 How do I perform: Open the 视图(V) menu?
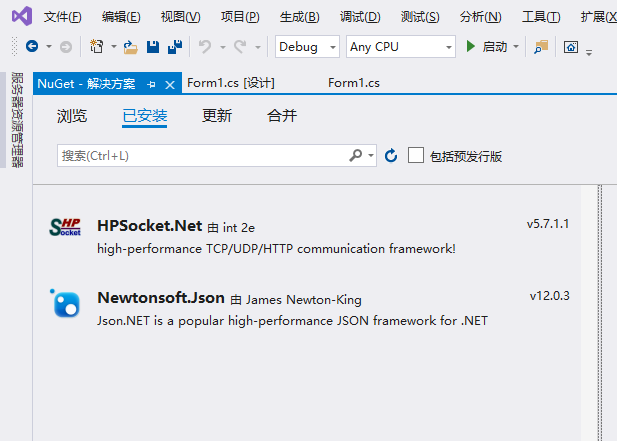click(181, 17)
